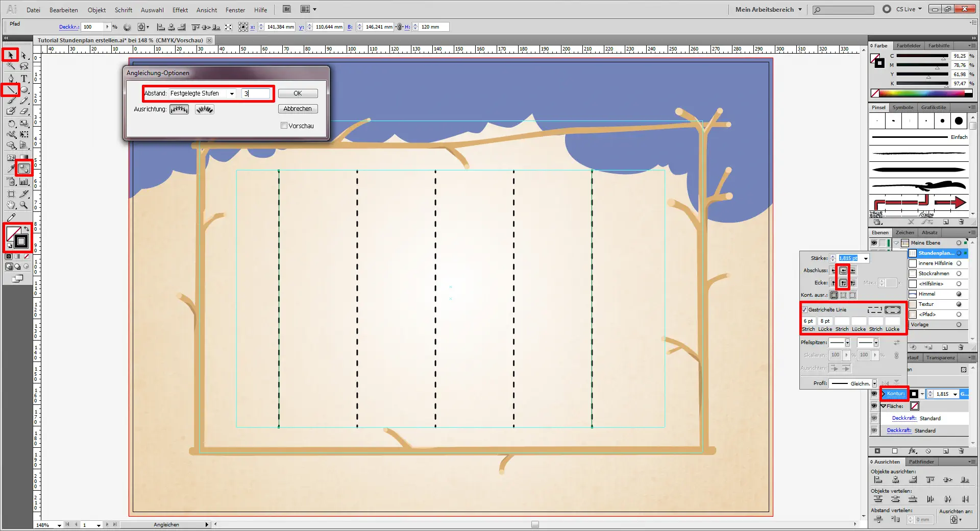Image resolution: width=980 pixels, height=531 pixels.
Task: Enable the Vorschau checkbox in Angleichung-Optionen
Action: point(284,125)
